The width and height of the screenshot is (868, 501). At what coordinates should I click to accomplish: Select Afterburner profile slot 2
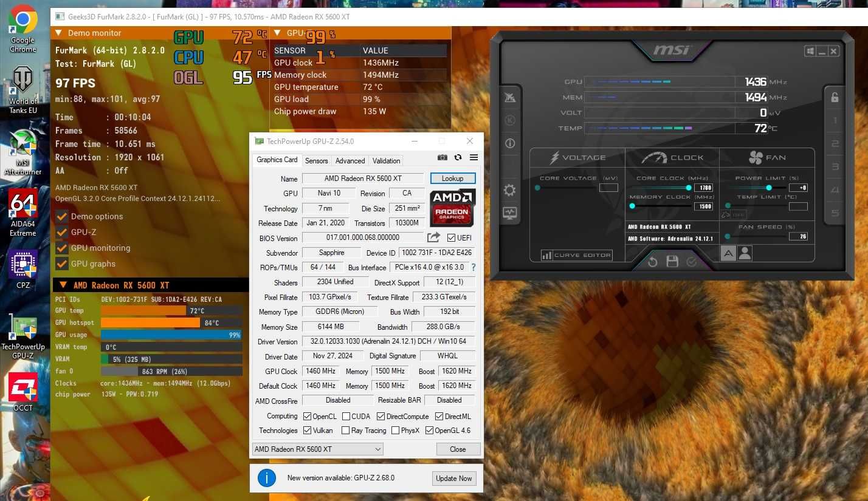click(x=835, y=144)
